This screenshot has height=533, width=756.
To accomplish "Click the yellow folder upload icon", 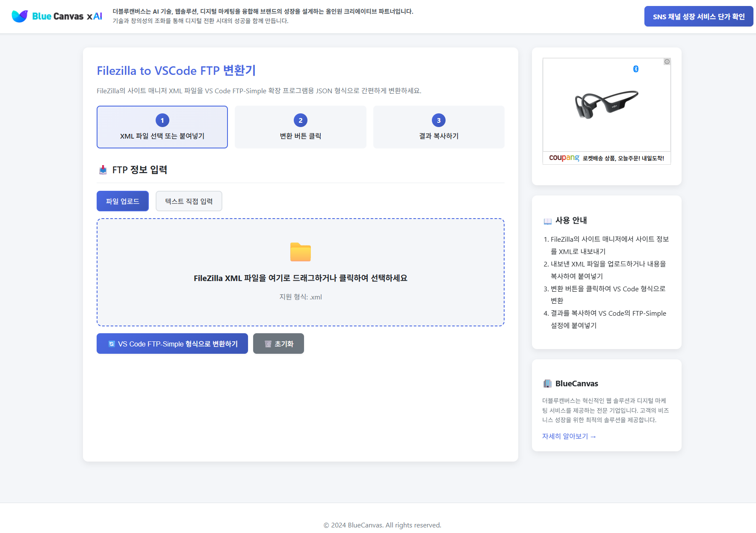I will pos(300,252).
